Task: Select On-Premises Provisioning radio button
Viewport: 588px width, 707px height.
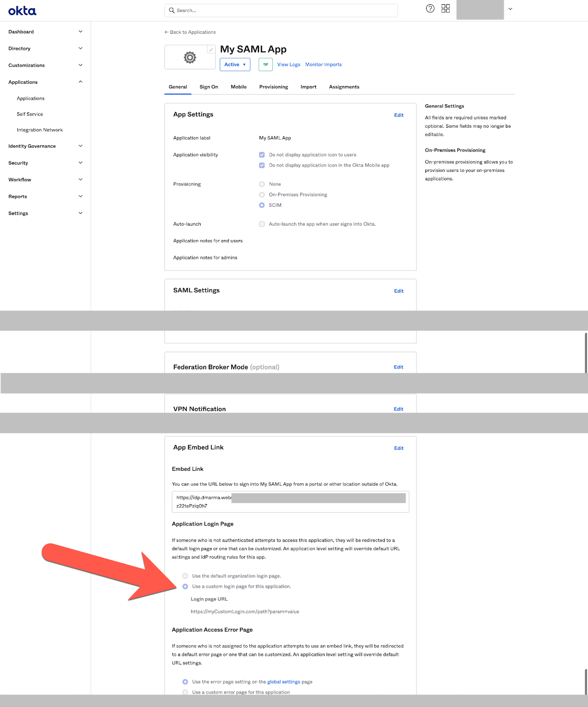Action: point(262,195)
